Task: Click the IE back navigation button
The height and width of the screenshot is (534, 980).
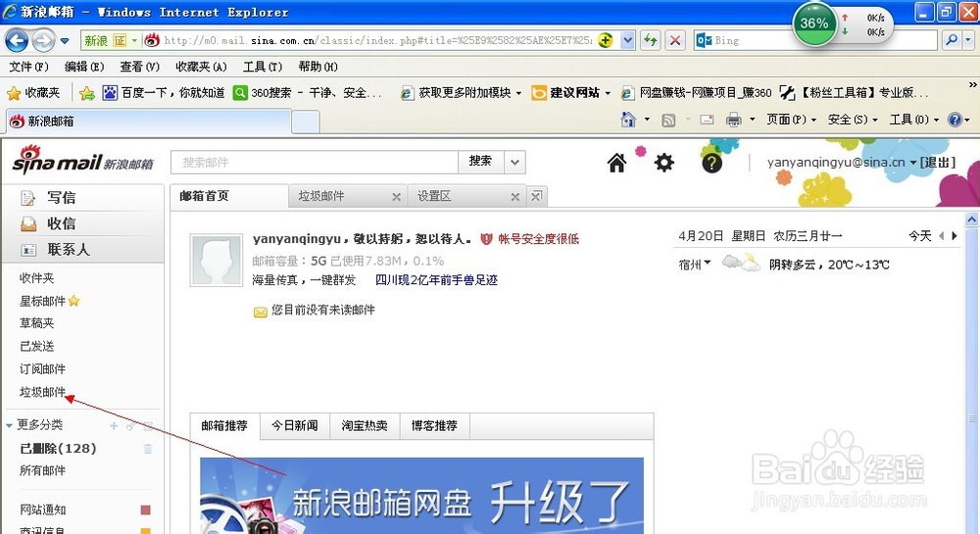Action: click(17, 41)
